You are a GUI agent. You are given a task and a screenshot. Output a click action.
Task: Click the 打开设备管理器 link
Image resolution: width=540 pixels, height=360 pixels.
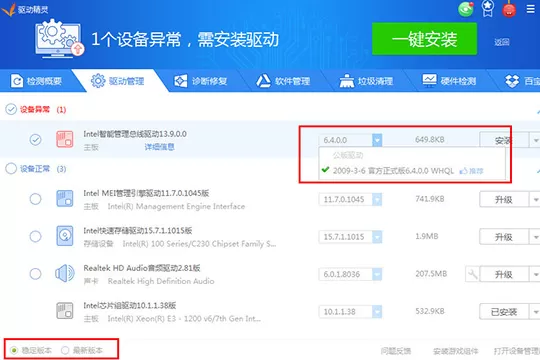(x=517, y=351)
